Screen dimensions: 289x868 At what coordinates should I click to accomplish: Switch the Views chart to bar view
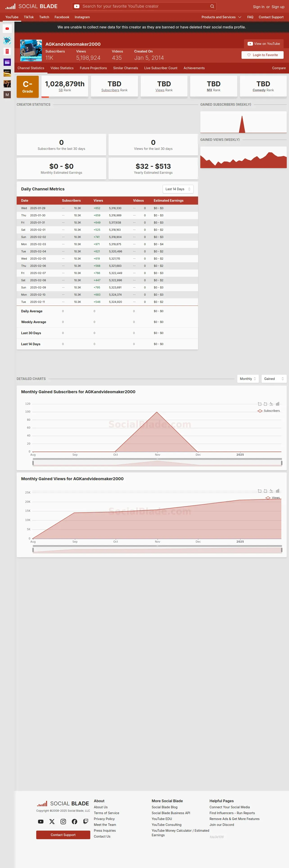(x=278, y=491)
